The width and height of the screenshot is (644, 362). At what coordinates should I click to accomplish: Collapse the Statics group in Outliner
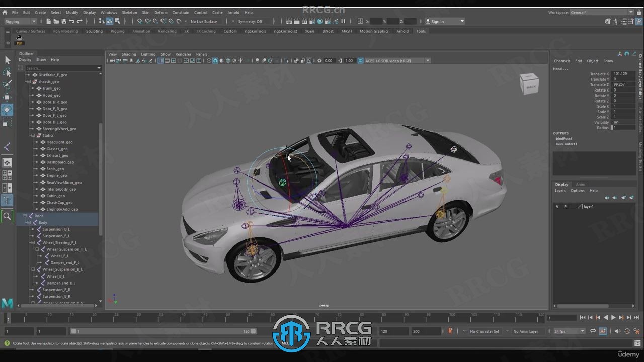[x=33, y=135]
